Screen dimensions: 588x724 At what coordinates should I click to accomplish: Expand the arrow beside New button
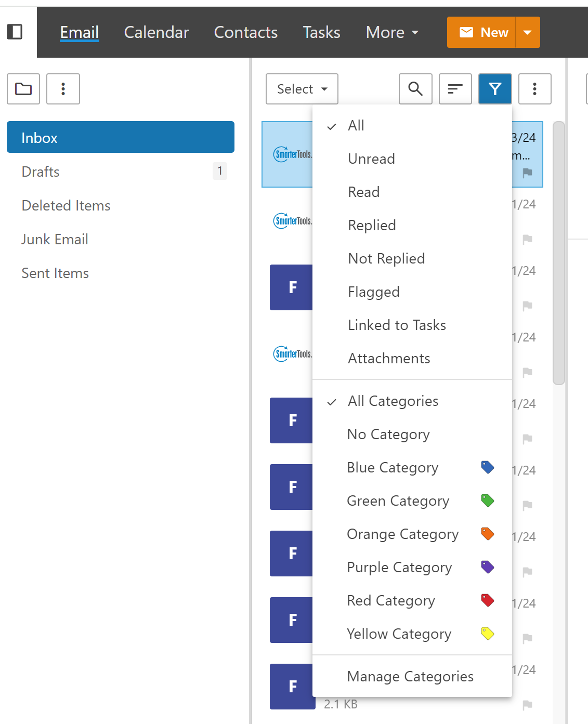tap(528, 32)
